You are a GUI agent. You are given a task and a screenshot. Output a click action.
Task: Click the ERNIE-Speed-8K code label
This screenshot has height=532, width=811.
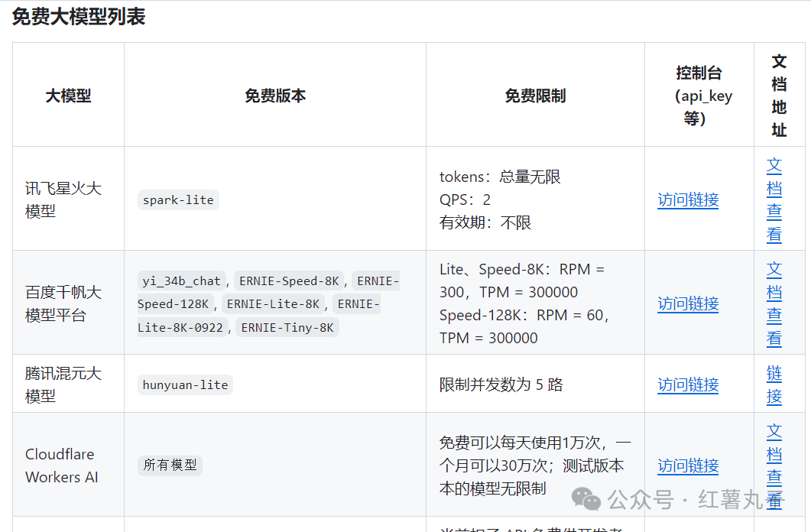[x=289, y=281]
